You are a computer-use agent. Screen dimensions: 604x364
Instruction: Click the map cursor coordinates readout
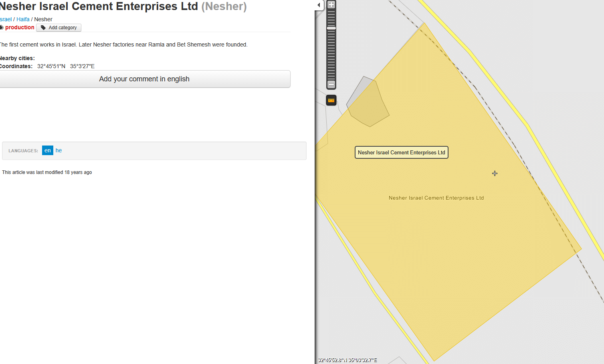click(347, 360)
